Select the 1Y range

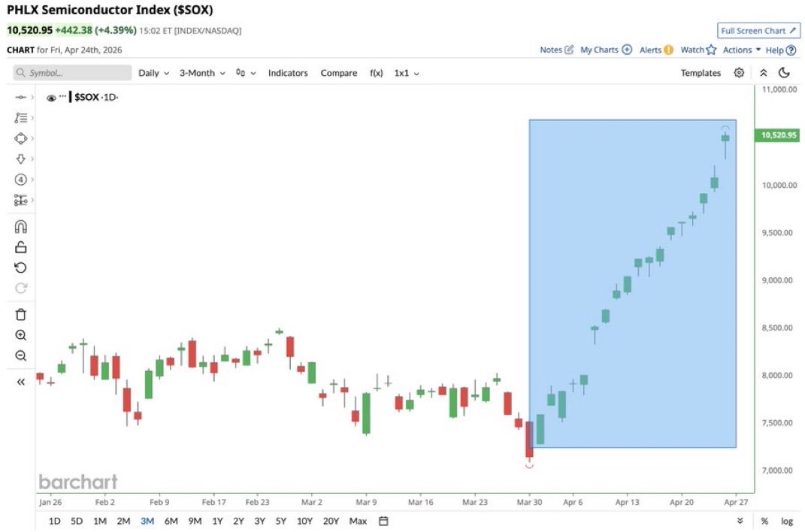pyautogui.click(x=218, y=521)
